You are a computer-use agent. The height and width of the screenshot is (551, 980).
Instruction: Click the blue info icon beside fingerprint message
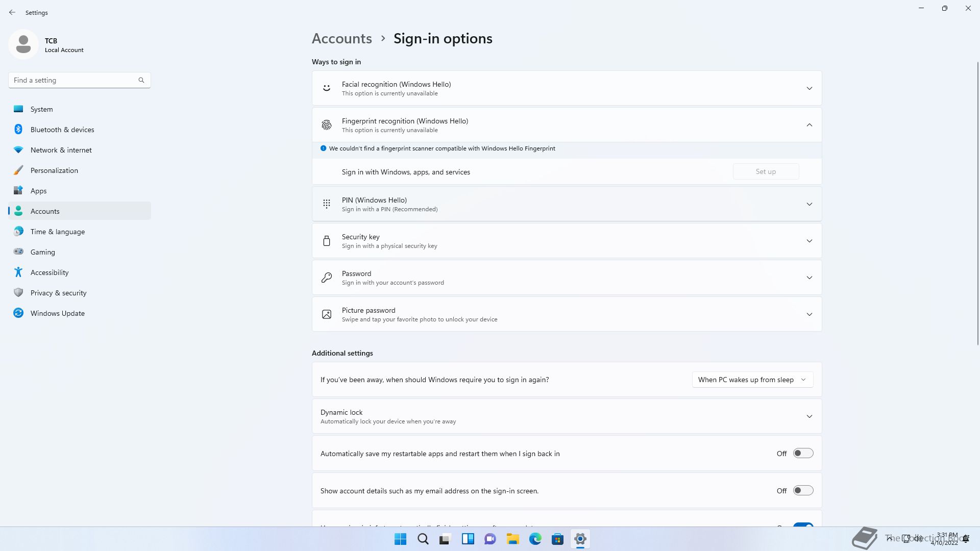(x=323, y=148)
